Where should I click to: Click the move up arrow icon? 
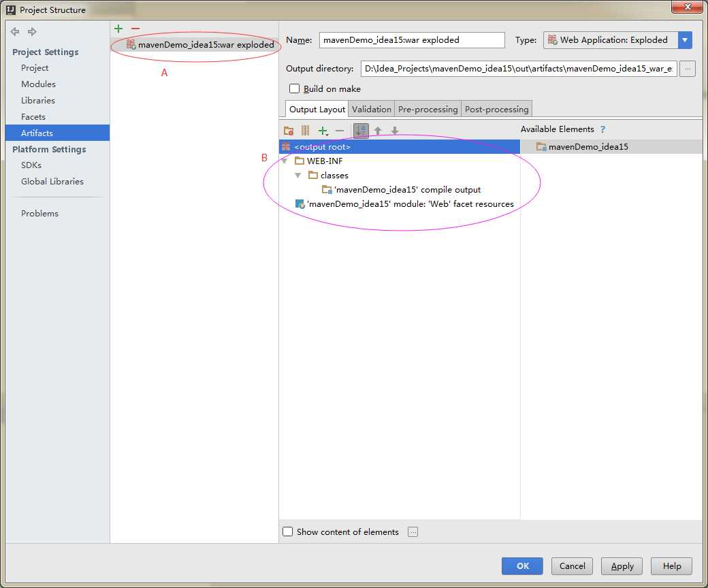378,131
